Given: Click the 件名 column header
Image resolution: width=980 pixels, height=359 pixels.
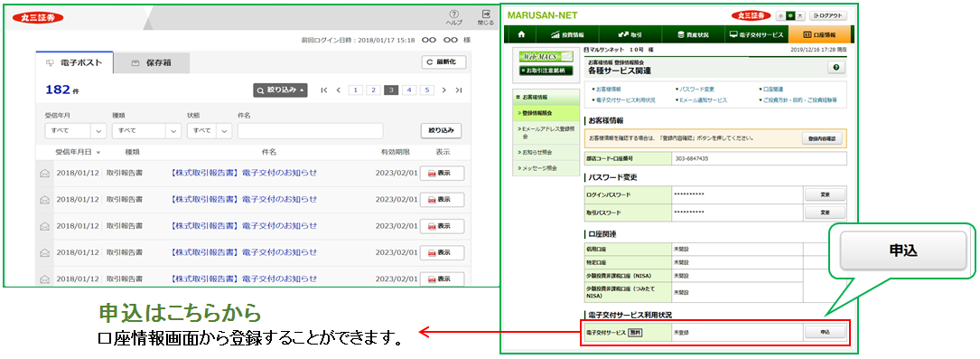Looking at the screenshot, I should 268,152.
